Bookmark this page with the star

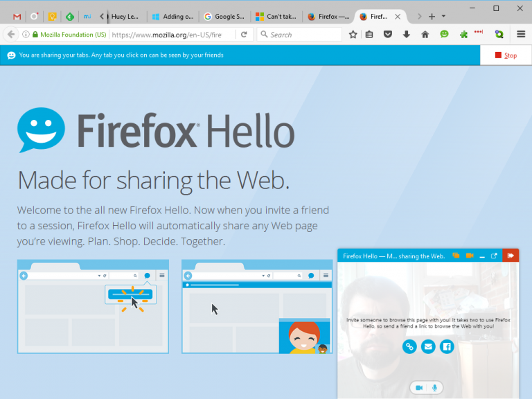353,34
